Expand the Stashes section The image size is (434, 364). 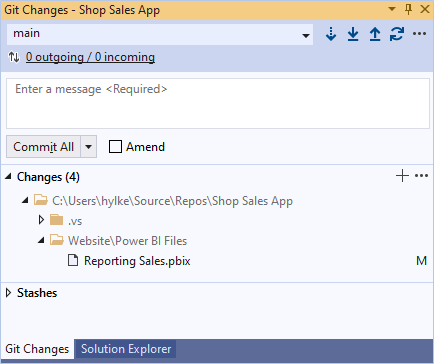coord(9,293)
